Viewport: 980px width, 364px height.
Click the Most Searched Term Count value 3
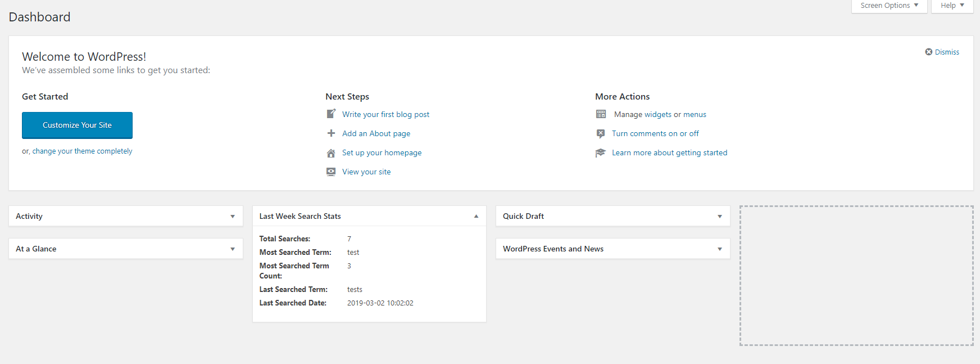pyautogui.click(x=349, y=266)
